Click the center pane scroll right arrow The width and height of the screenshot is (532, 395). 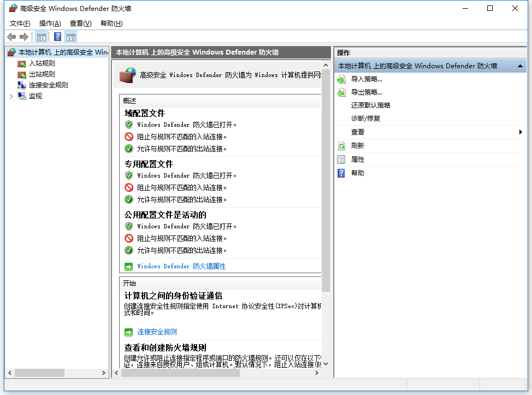point(317,373)
